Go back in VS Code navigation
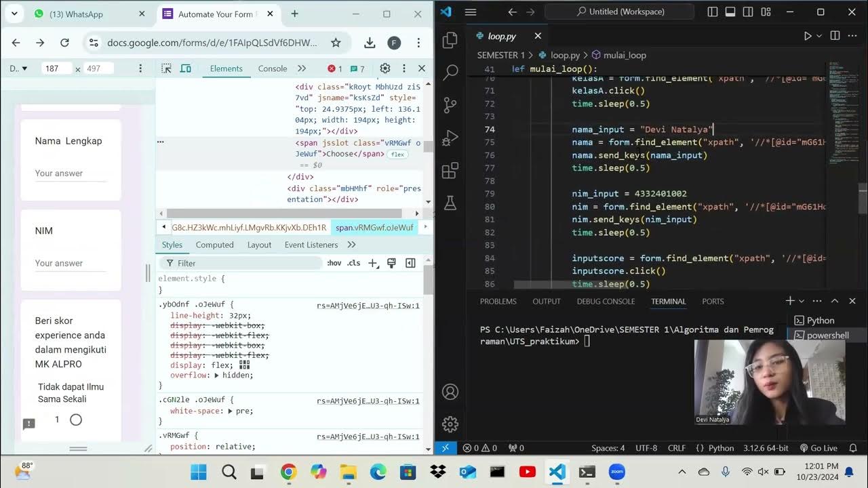 (x=513, y=12)
